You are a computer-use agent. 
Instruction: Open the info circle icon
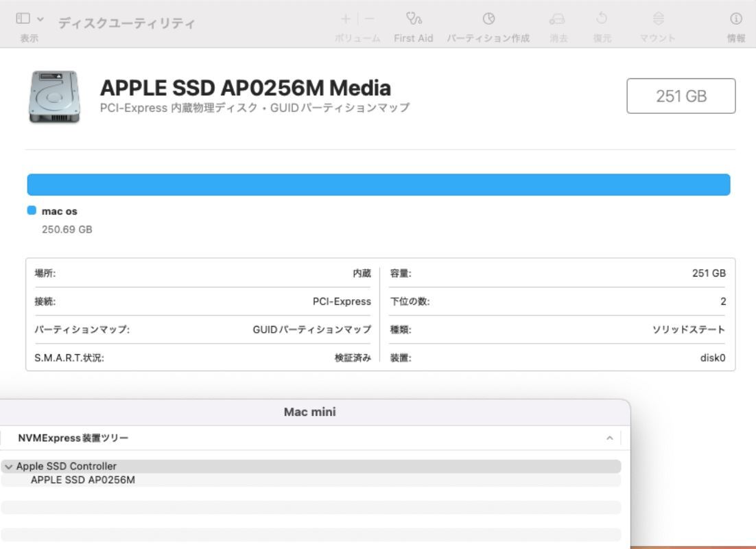coord(735,19)
